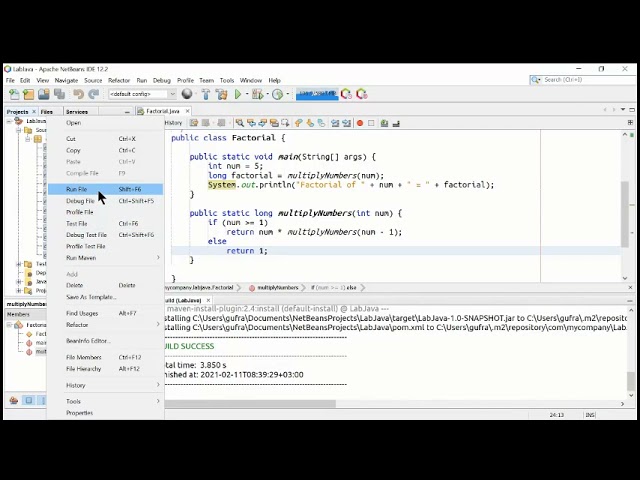Click the multiplyNumbers breadcrumb
The height and width of the screenshot is (480, 640).
(x=278, y=288)
